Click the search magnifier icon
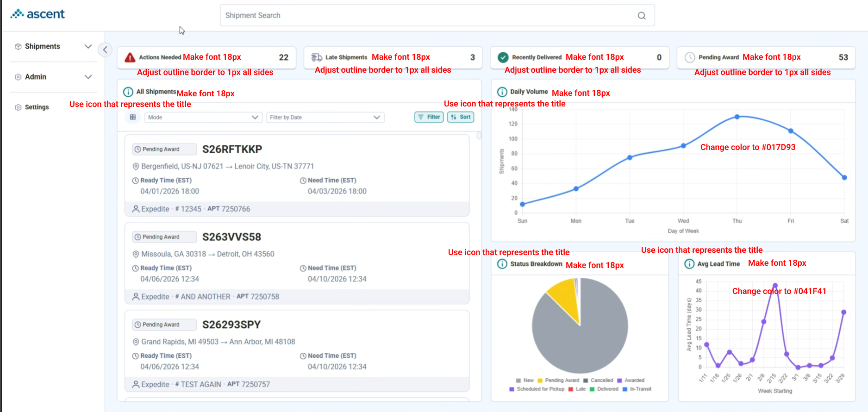Image resolution: width=868 pixels, height=412 pixels. click(642, 16)
